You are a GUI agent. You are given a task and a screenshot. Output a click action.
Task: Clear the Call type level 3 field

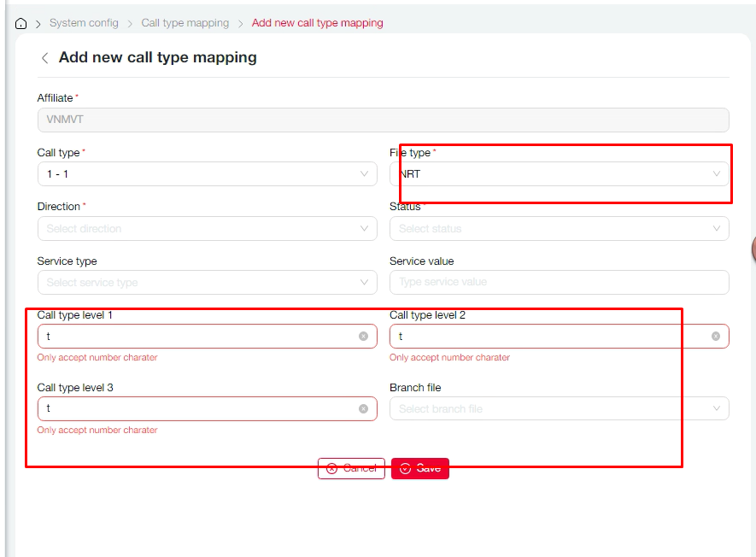(363, 409)
